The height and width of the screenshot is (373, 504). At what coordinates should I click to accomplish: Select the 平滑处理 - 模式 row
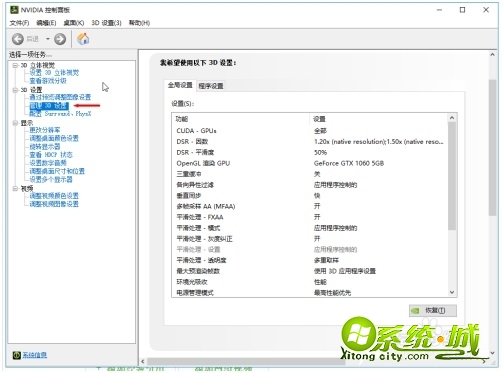[310, 228]
